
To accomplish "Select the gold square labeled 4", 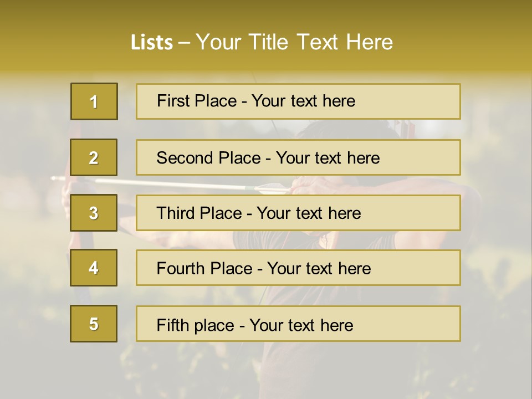I will [x=94, y=268].
